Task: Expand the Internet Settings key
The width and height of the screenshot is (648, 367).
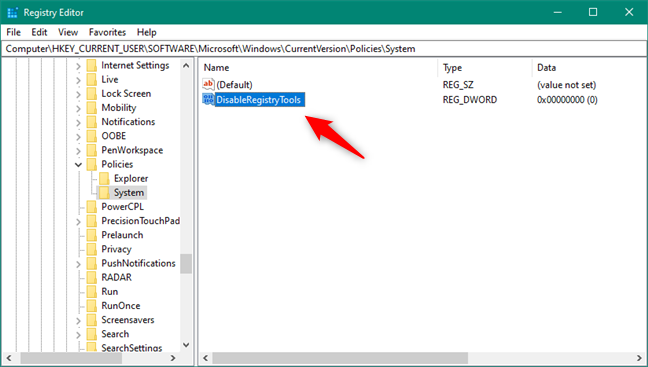Action: (79, 66)
